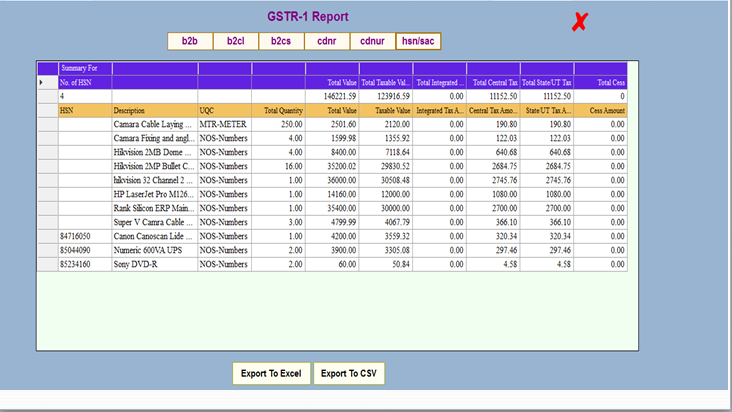Click quantity 250.00 in Camara Cable row

[x=278, y=125]
